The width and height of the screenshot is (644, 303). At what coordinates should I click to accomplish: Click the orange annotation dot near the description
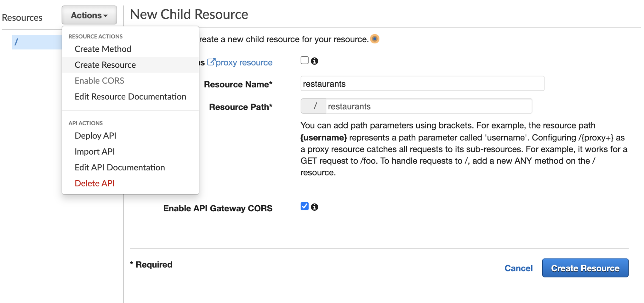375,39
